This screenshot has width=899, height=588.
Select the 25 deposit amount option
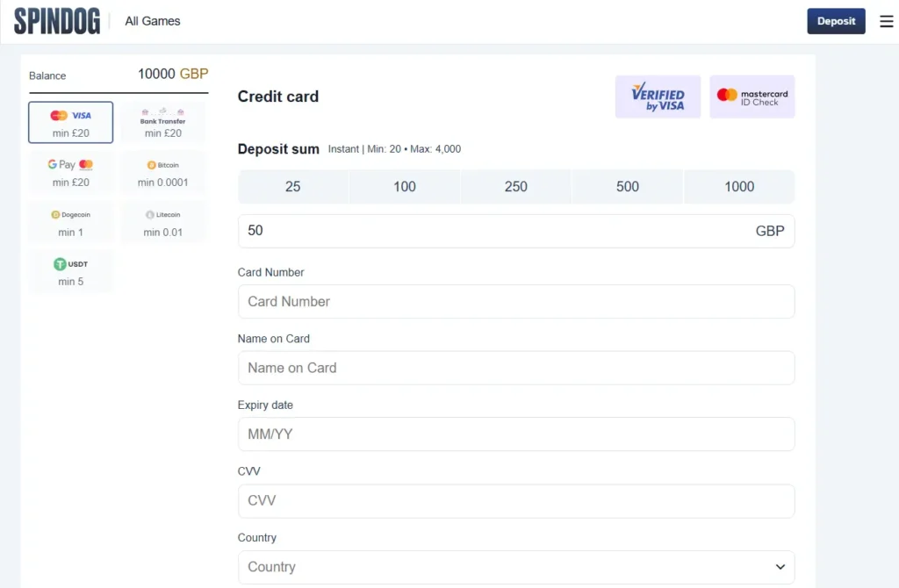(x=293, y=186)
